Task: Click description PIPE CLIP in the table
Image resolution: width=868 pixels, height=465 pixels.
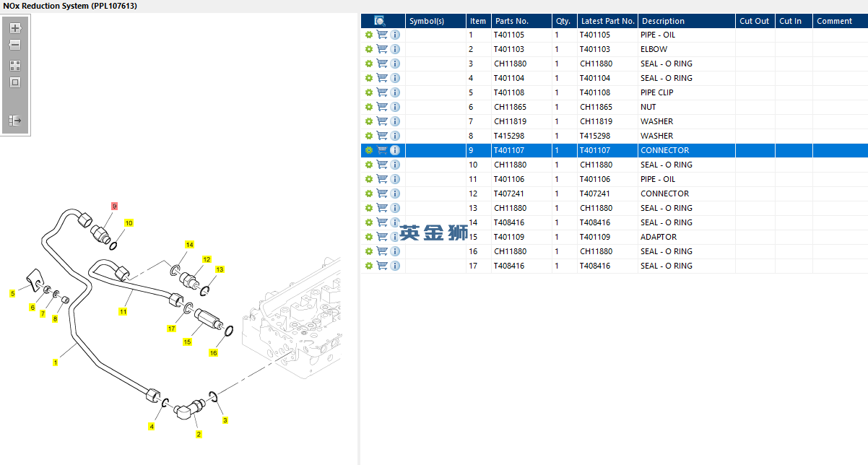Action: point(657,92)
